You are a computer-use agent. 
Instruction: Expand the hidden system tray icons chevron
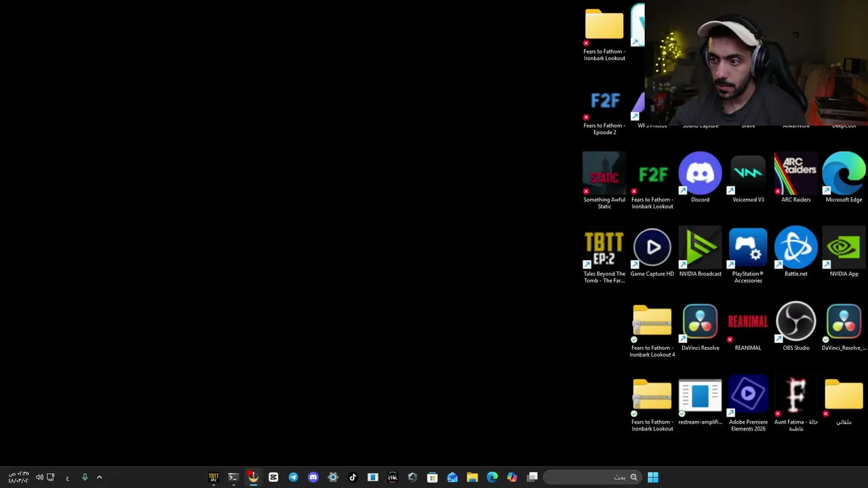pyautogui.click(x=99, y=477)
